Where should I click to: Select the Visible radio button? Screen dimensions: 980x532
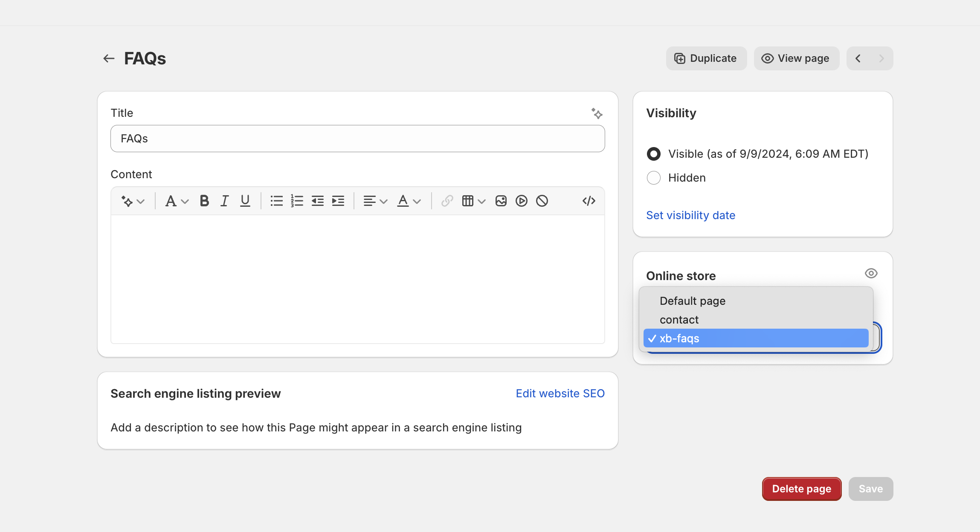[x=654, y=154]
